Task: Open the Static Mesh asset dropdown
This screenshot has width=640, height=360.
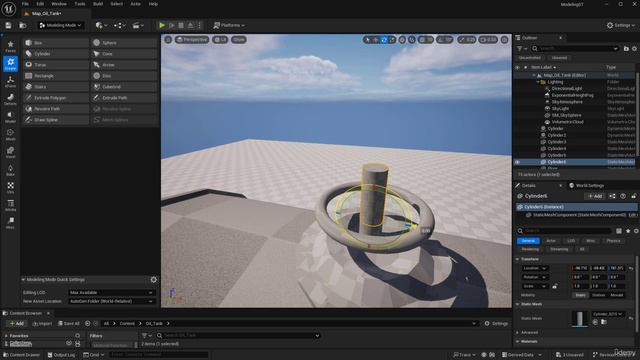Action: 608,314
